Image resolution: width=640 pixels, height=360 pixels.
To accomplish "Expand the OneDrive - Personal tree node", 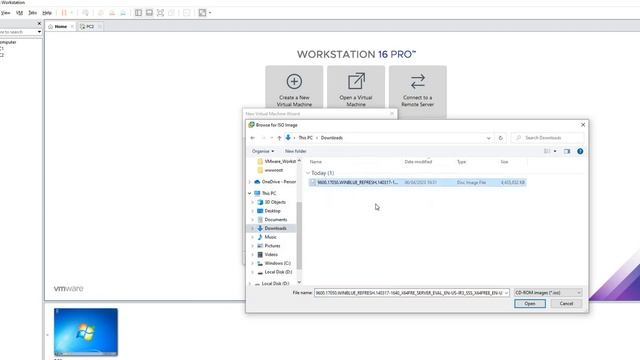I will [250, 182].
